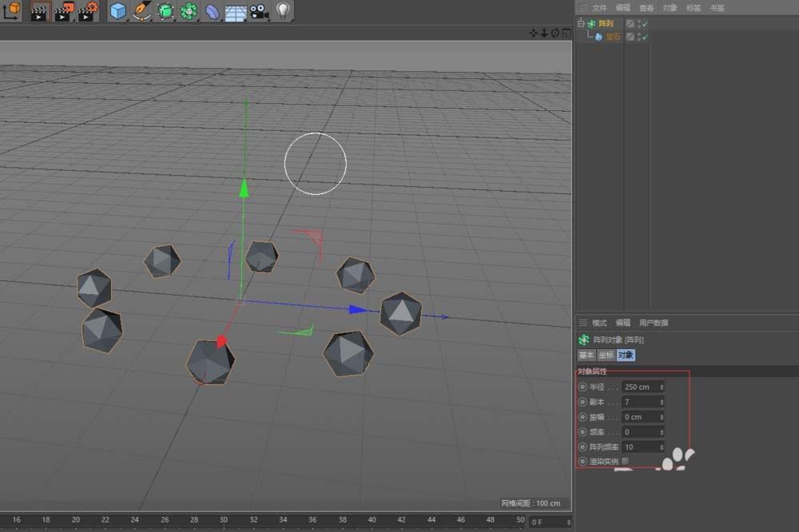Open the 阵列频率 value stepper

[663, 447]
